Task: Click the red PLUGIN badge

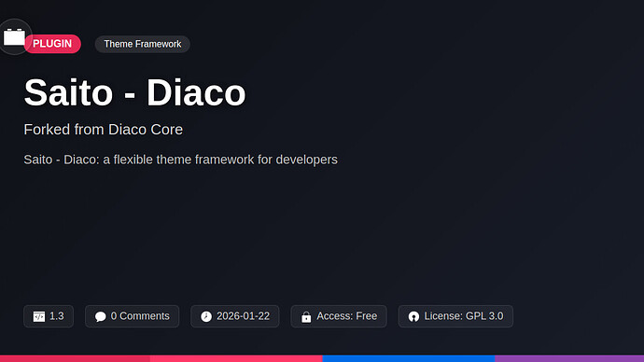Action: click(52, 44)
